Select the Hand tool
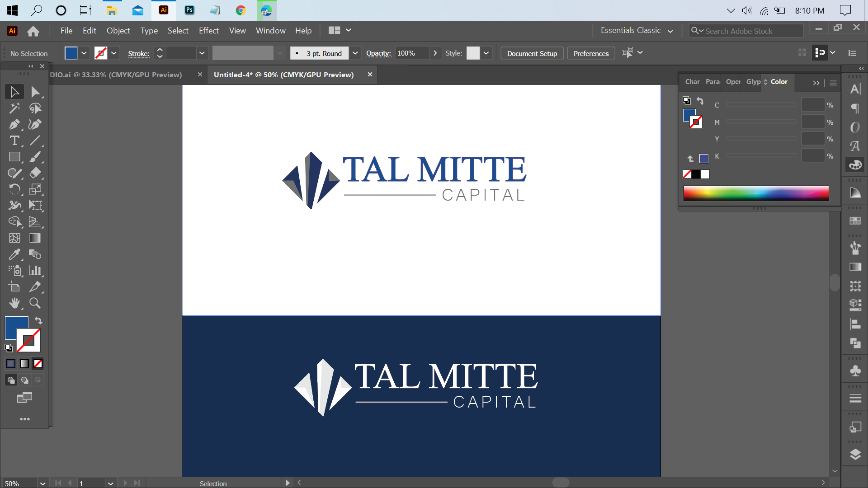The image size is (868, 488). click(15, 303)
